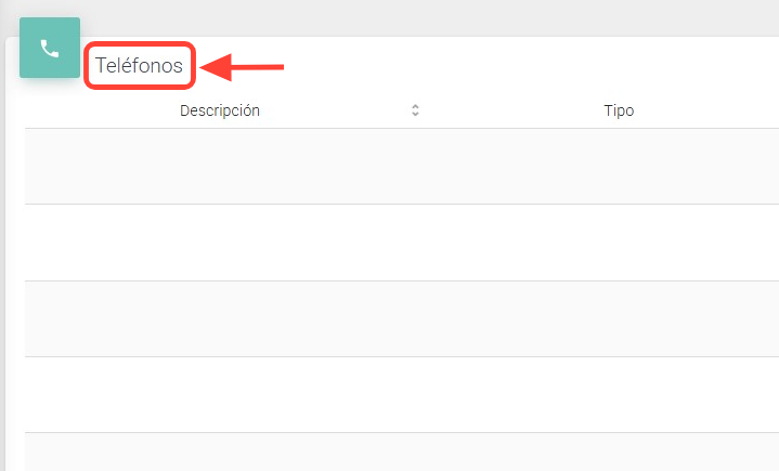Click second row's Tipo cell

coord(618,242)
